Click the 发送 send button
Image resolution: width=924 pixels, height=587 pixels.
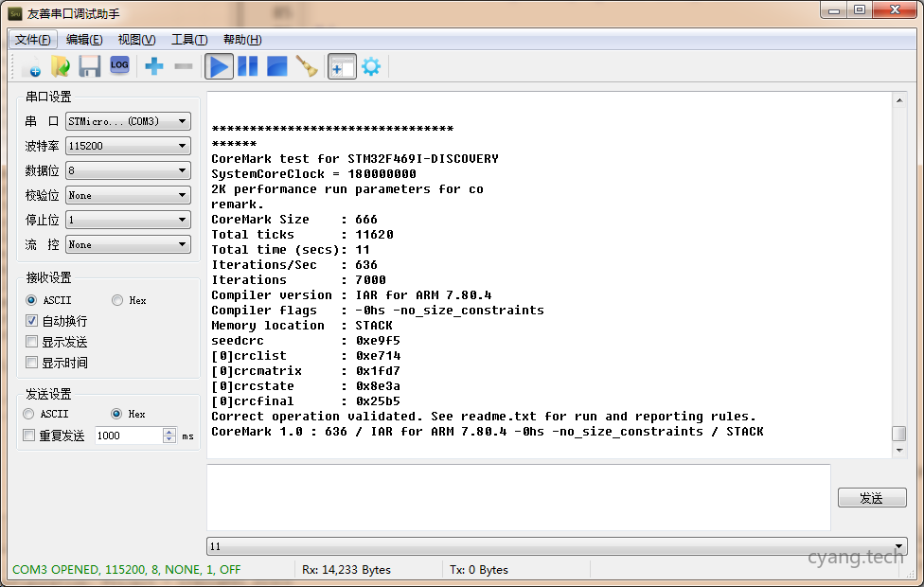point(871,498)
